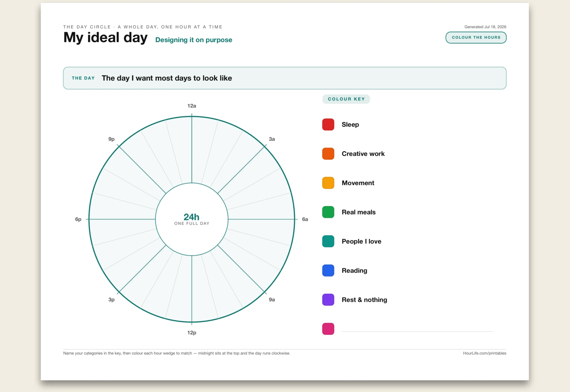This screenshot has height=392, width=570.
Task: Click the People I love category name
Action: (362, 241)
